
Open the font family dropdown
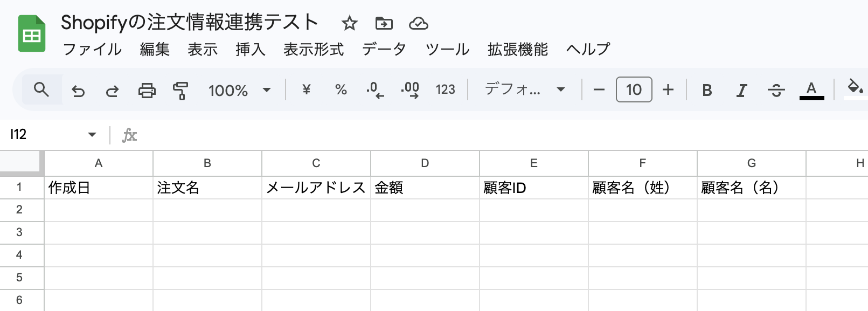coord(524,89)
